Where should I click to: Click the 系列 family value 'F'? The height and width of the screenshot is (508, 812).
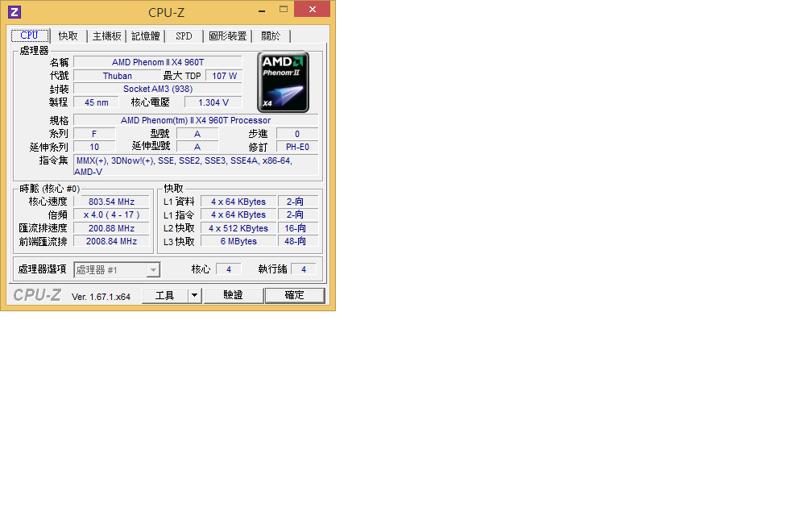94,134
